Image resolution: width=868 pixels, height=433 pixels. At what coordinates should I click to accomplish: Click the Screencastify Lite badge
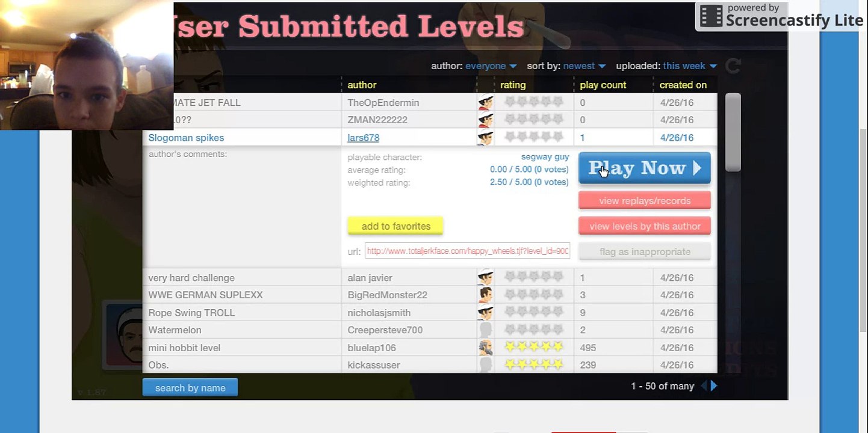tap(781, 16)
